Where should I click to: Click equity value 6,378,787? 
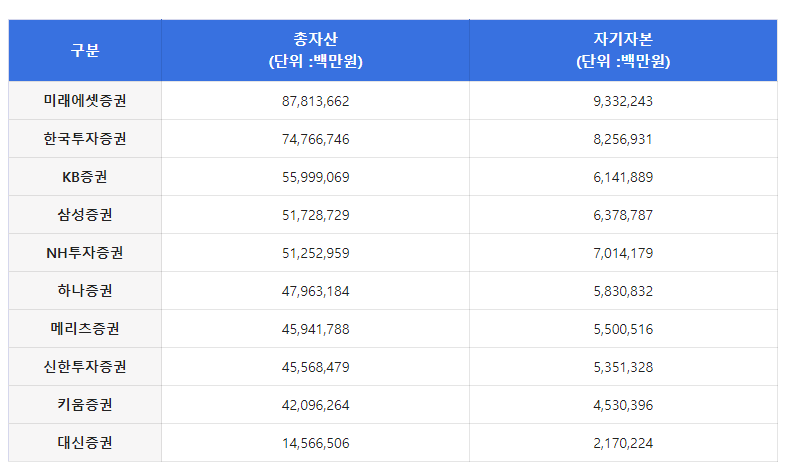click(x=623, y=215)
